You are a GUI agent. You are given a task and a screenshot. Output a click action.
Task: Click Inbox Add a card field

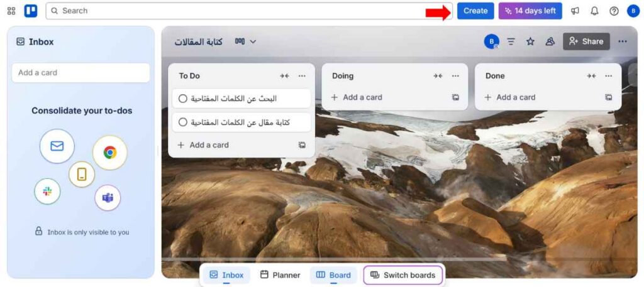(81, 73)
